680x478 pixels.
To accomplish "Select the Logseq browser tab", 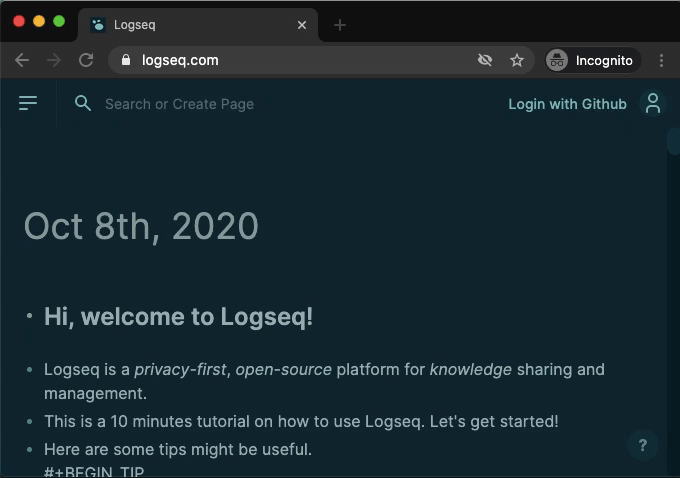I will 198,25.
